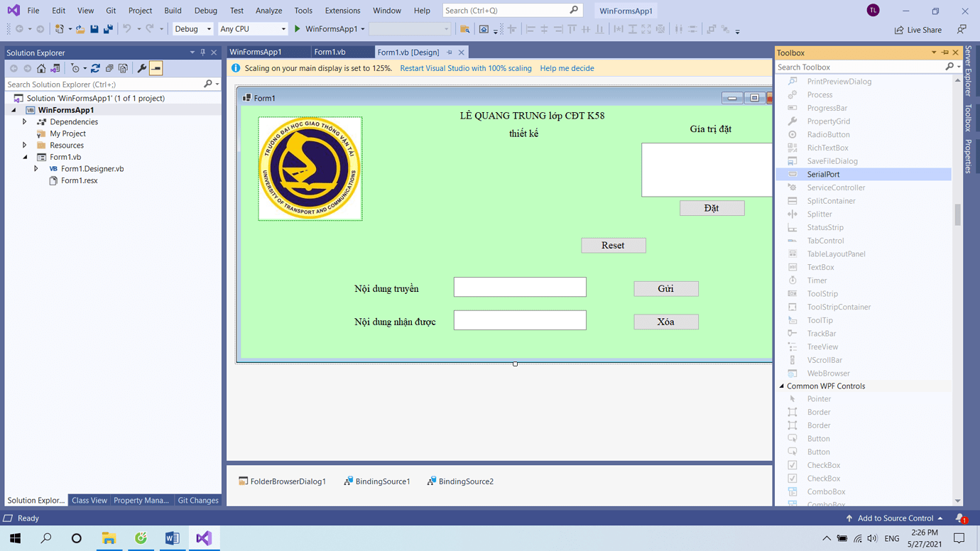Open the Git menu
Viewport: 980px width, 551px height.
click(111, 10)
